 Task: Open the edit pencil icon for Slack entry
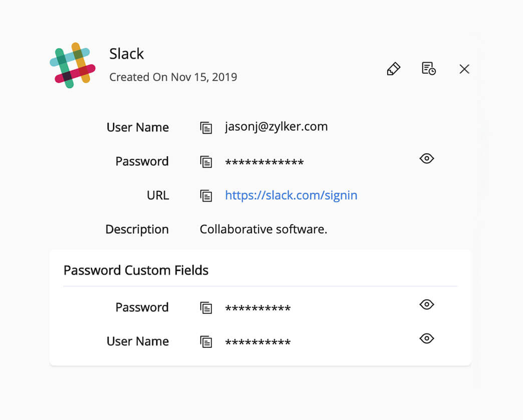click(x=394, y=69)
